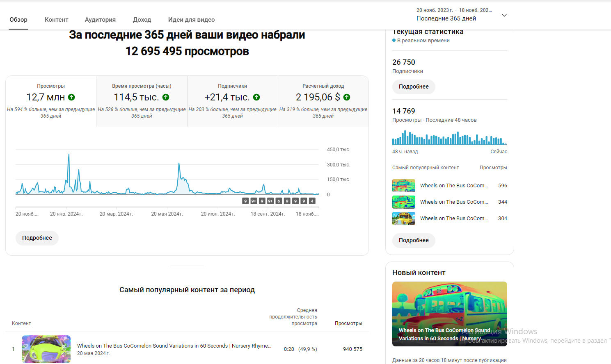611x364 pixels.
Task: Click the Самый популярный контент за период heading
Action: (x=187, y=290)
